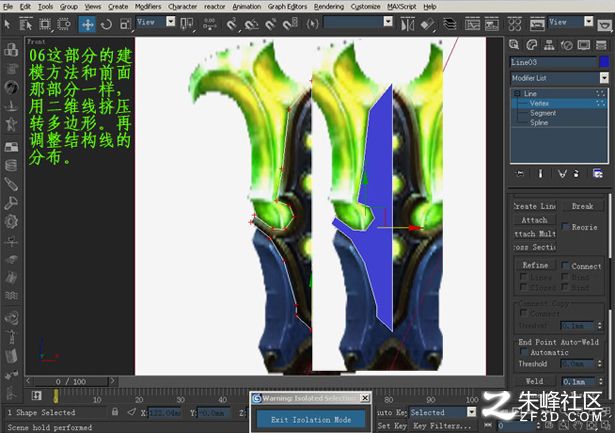Screen dimensions: 615x433
Task: Click the Quick Render teapot icon
Action: point(604,25)
